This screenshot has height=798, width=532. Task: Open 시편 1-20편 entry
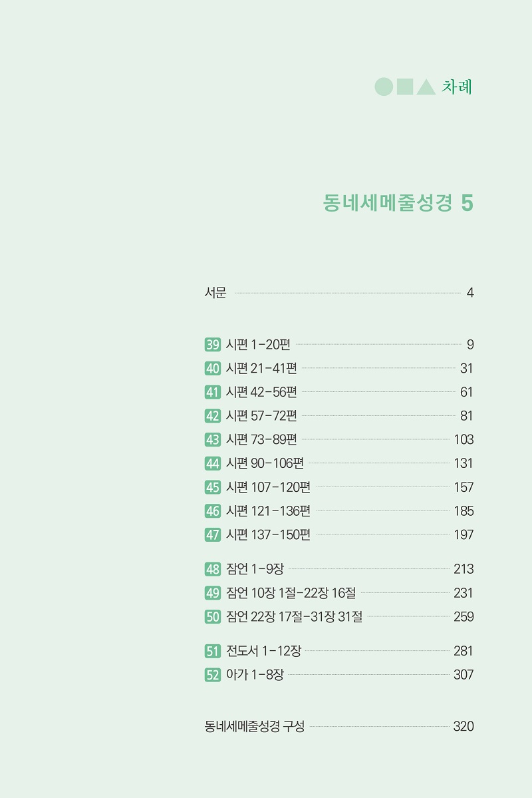pos(338,345)
